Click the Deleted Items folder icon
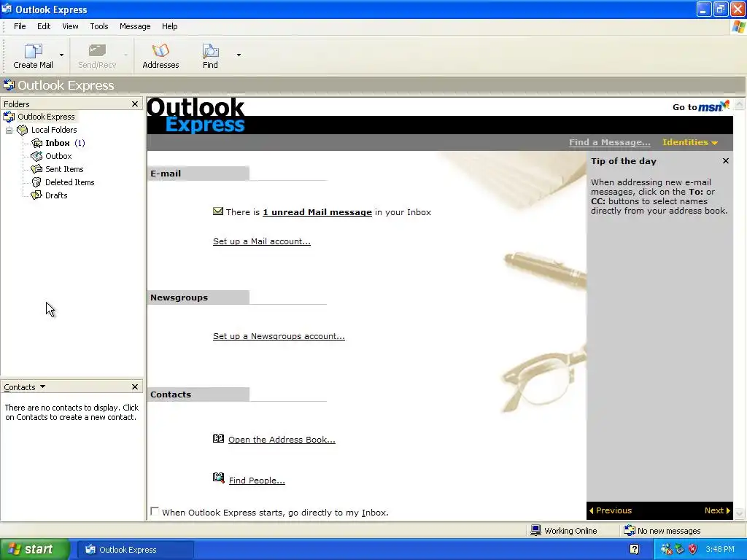Viewport: 747px width, 560px height. (x=36, y=182)
